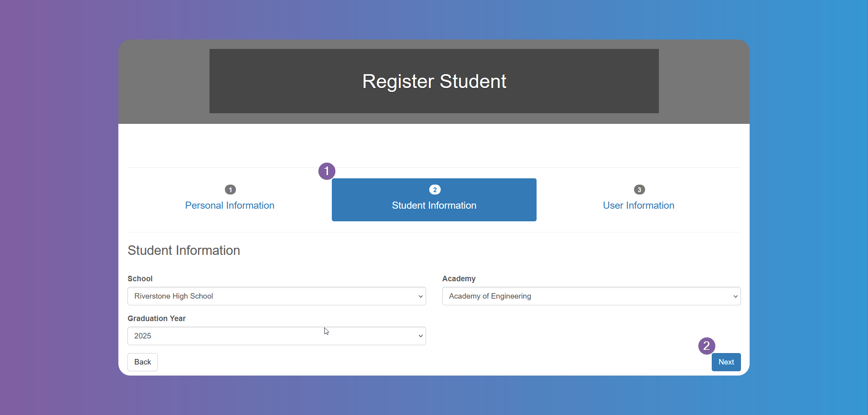Click the purple annotation badge labeled 1
Viewport: 868px width, 415px height.
click(x=326, y=171)
